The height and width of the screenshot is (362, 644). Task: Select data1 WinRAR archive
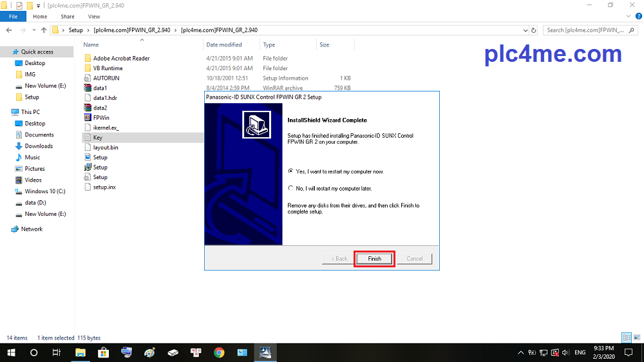pyautogui.click(x=100, y=88)
